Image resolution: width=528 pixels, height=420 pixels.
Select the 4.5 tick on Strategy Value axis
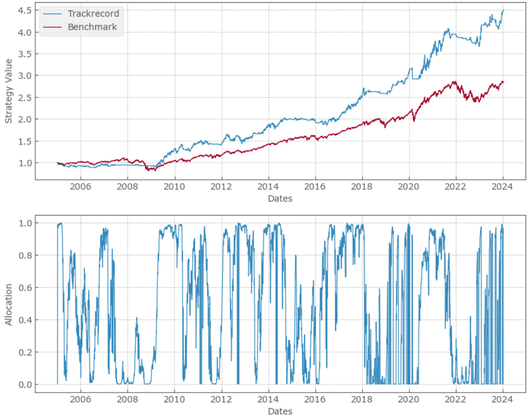pos(25,10)
